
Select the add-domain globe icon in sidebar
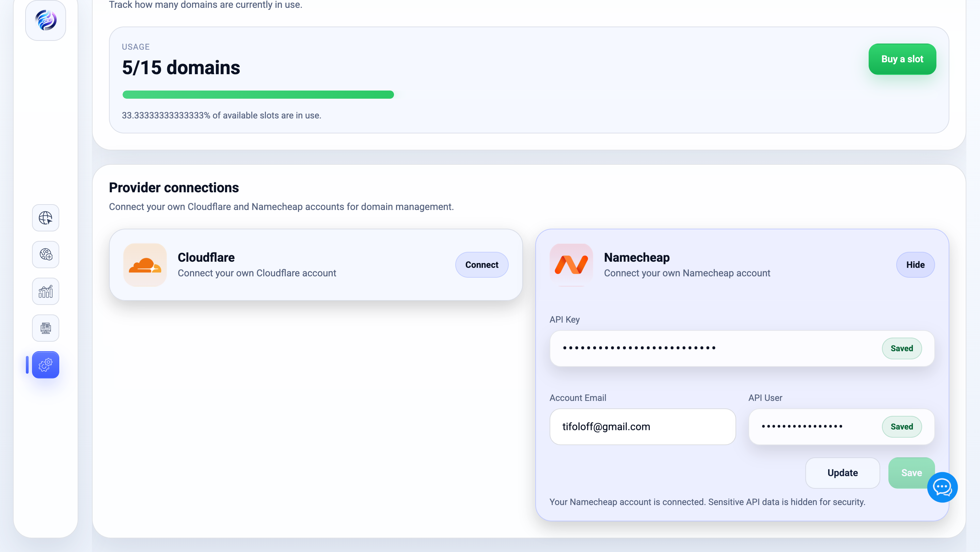pyautogui.click(x=45, y=254)
